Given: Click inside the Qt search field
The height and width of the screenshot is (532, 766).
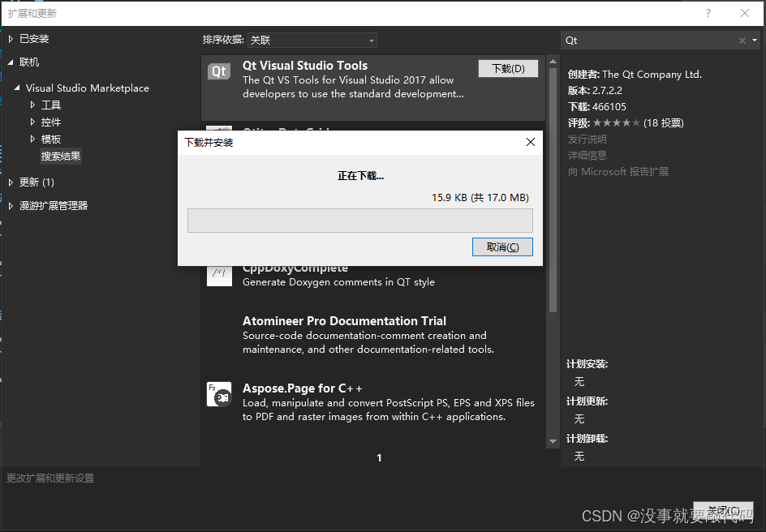Looking at the screenshot, I should (x=649, y=41).
